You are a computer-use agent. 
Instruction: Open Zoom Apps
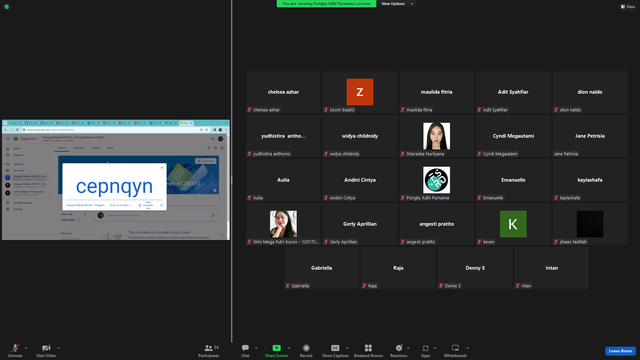425,350
